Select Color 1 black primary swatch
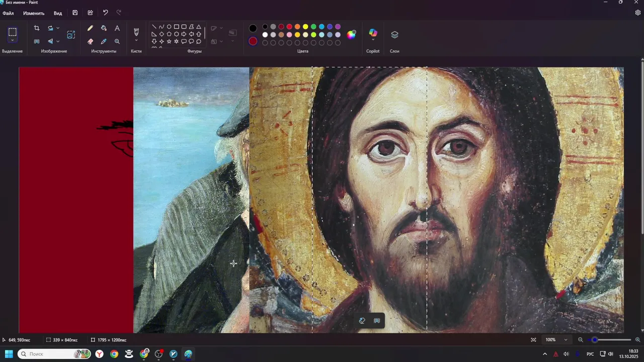The image size is (644, 362). tap(253, 28)
